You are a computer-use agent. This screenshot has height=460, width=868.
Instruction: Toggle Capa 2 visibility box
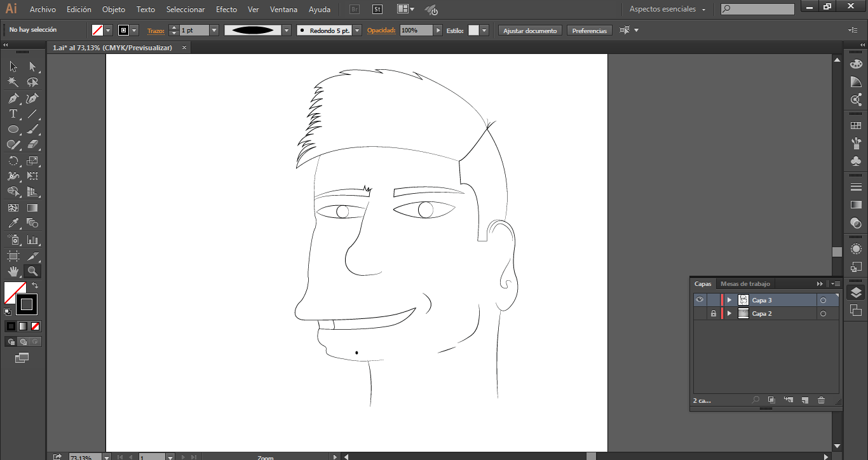pos(700,314)
